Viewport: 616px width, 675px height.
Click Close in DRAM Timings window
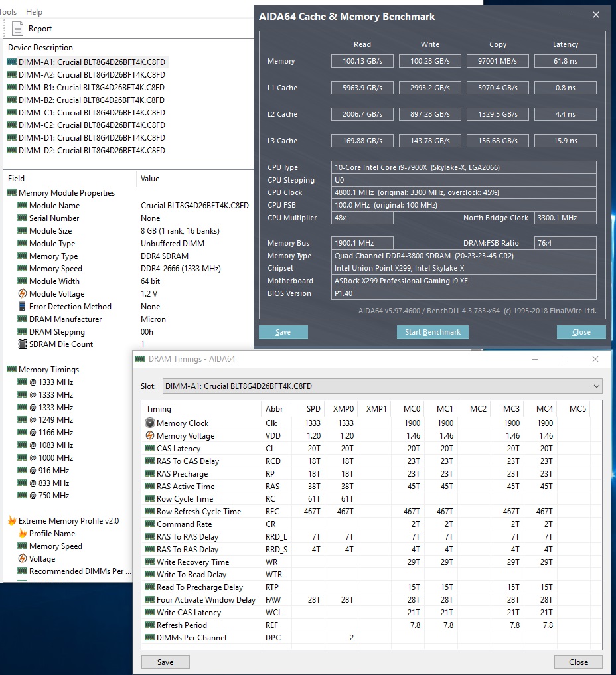[x=578, y=662]
